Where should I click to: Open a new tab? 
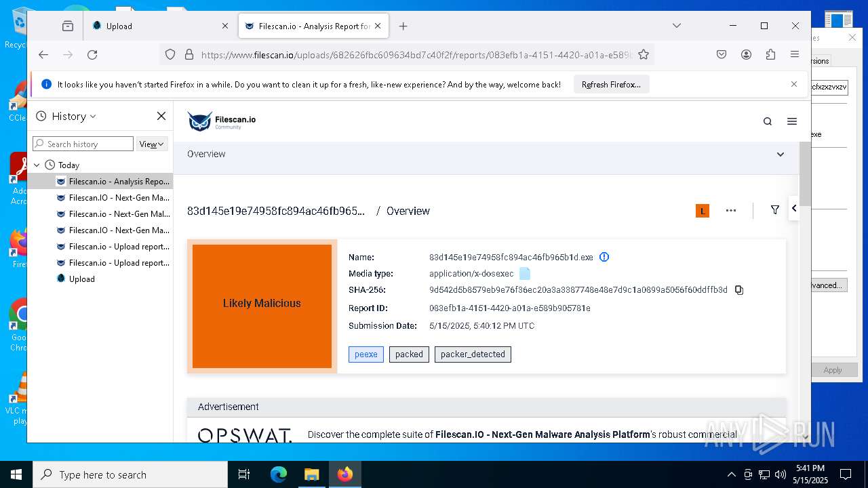point(403,26)
